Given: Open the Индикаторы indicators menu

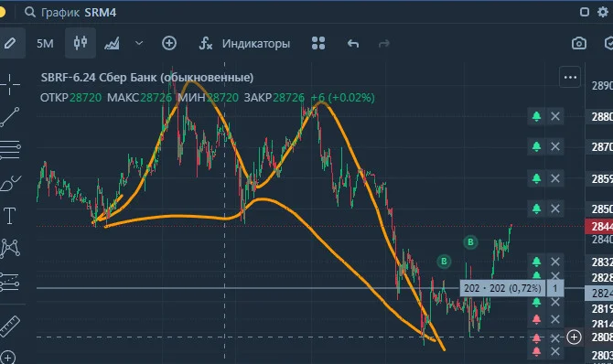Looking at the screenshot, I should 244,43.
